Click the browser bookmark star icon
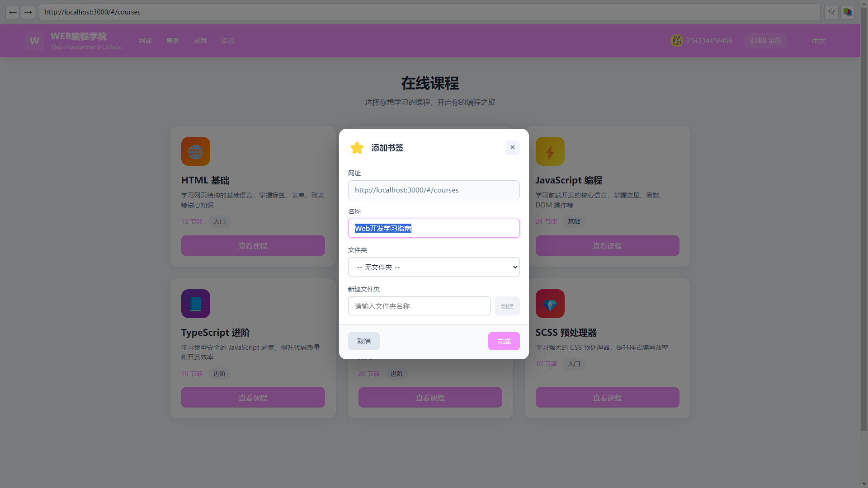The image size is (868, 488). tap(831, 12)
